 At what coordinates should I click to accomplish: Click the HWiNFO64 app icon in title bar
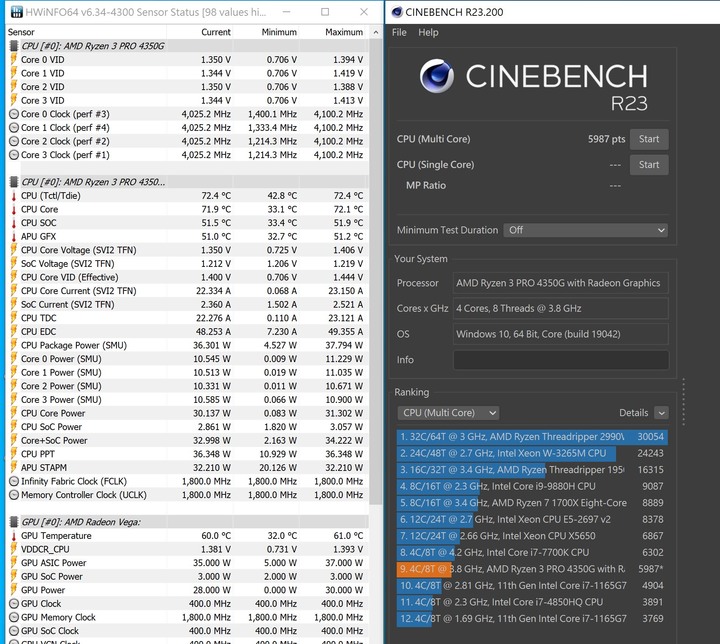[x=16, y=12]
